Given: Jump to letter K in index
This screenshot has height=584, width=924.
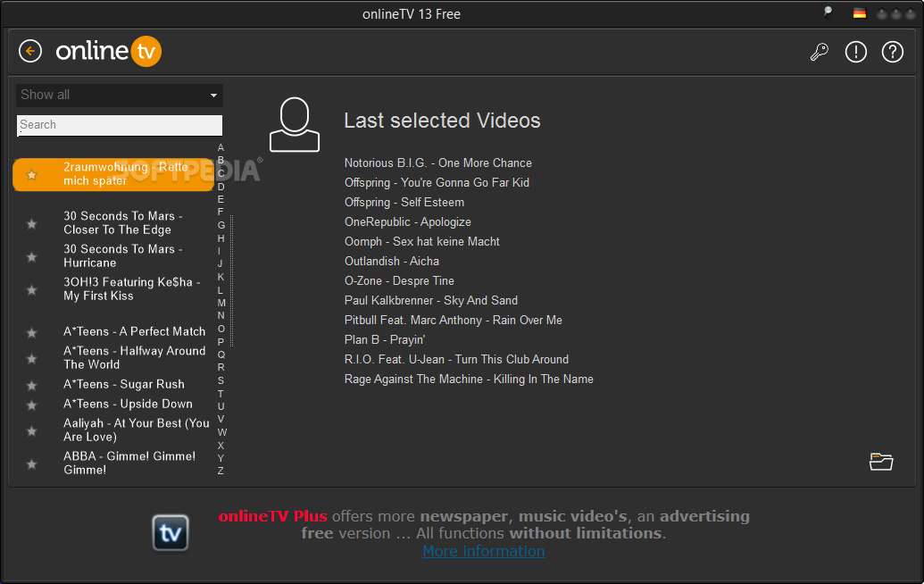Looking at the screenshot, I should tap(221, 277).
